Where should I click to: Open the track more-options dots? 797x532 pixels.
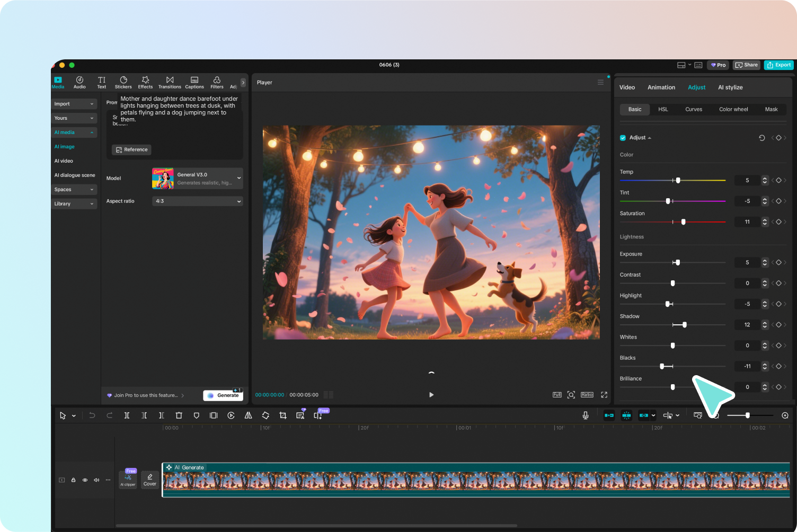pos(108,480)
